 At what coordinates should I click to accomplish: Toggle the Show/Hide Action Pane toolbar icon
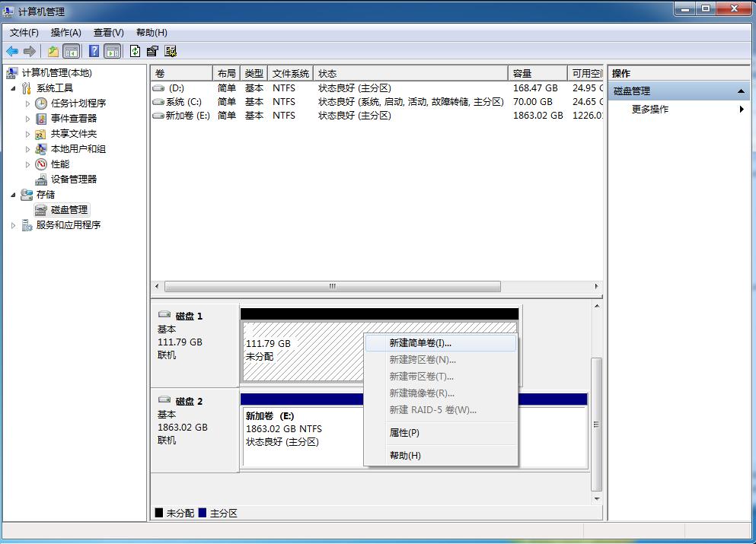(111, 50)
